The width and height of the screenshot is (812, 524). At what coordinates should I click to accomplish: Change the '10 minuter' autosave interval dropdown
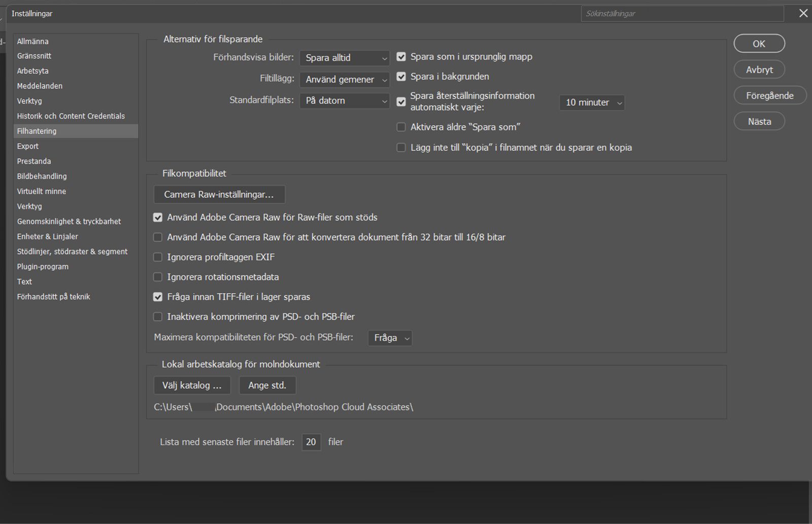pyautogui.click(x=592, y=102)
